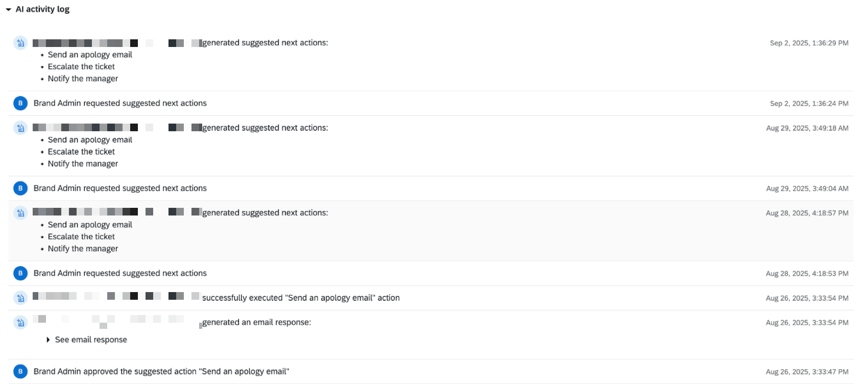Viewport: 868px width, 384px height.
Task: Click the Brand Admin requested suggested next actions entry
Action: pyautogui.click(x=120, y=103)
